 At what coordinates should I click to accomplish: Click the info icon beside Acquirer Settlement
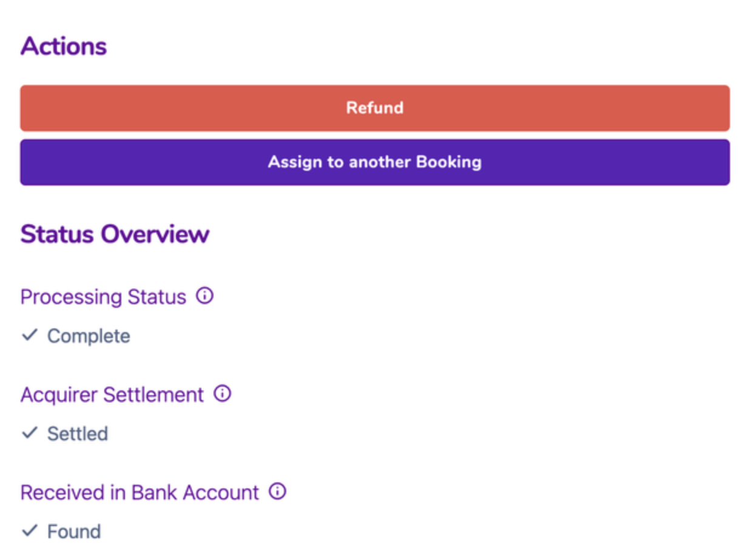[x=223, y=394]
